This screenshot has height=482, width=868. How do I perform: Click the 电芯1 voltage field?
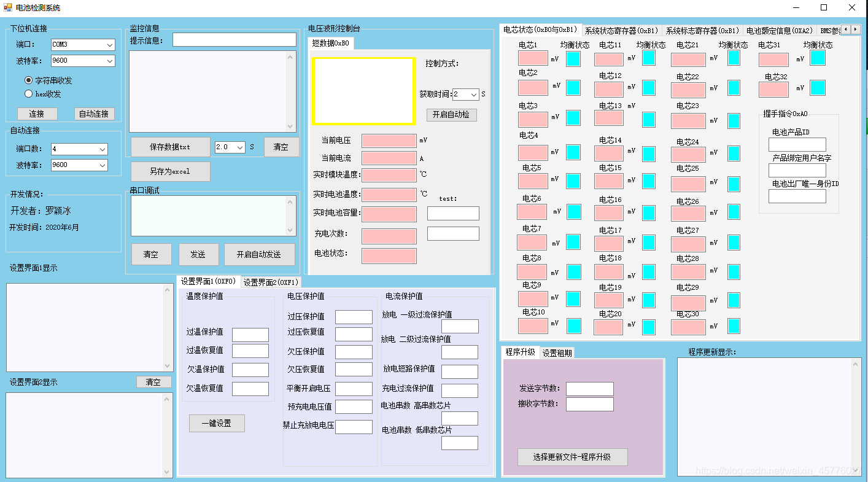[533, 58]
